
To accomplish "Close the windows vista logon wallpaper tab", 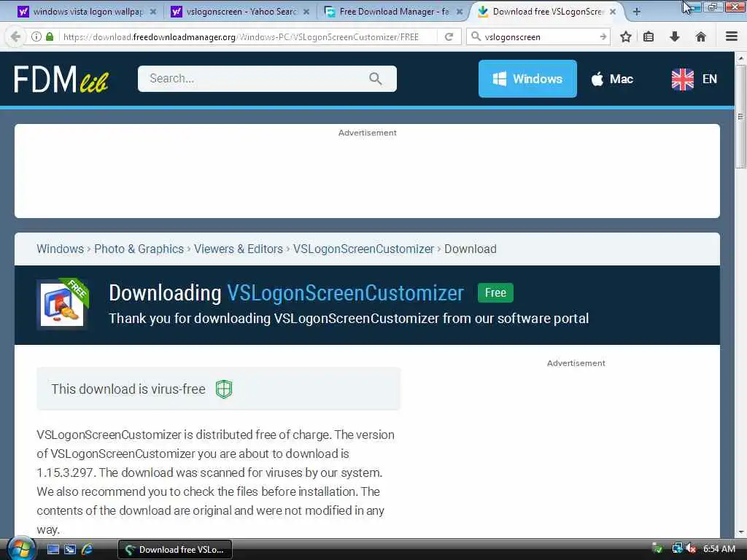I will 153,12.
